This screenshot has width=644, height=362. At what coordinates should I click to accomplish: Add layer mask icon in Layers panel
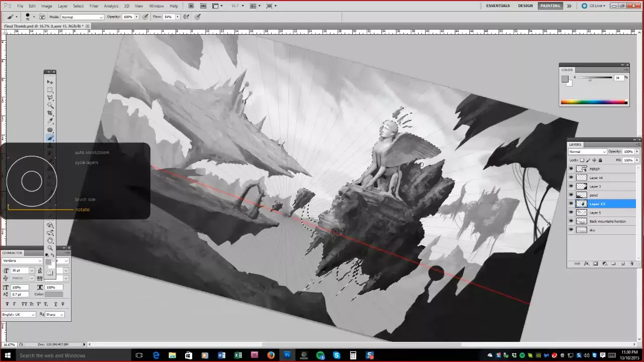coord(595,263)
